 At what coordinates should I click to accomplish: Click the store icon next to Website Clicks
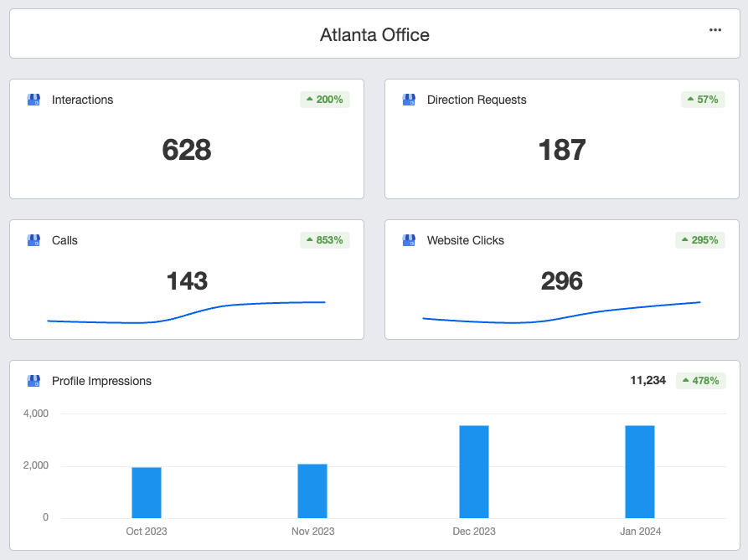point(409,240)
